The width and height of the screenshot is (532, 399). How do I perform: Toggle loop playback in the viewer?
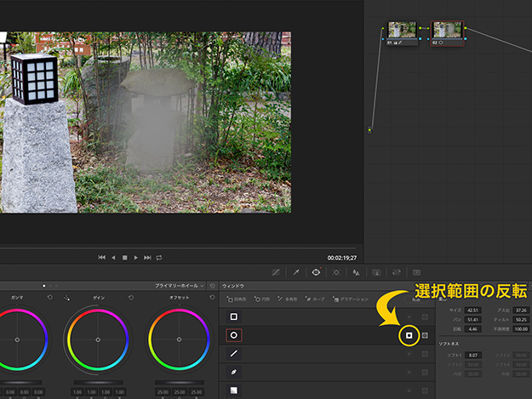coord(158,257)
